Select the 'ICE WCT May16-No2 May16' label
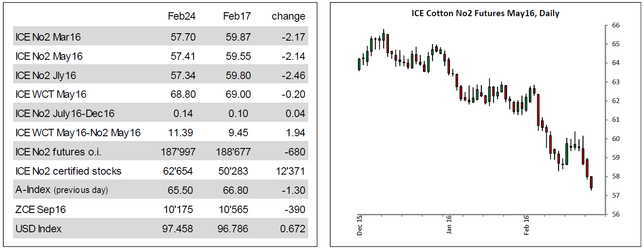Image resolution: width=644 pixels, height=248 pixels. click(x=78, y=133)
